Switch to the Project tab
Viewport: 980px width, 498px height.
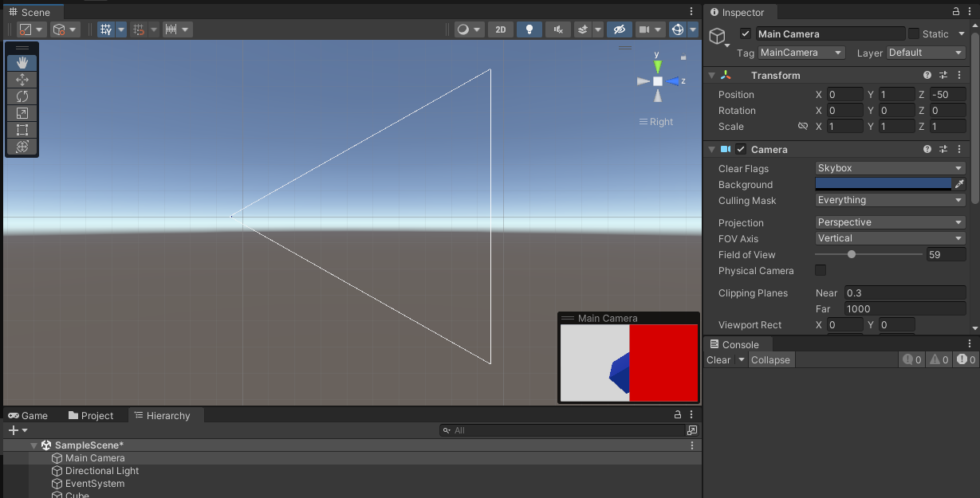[x=90, y=415]
